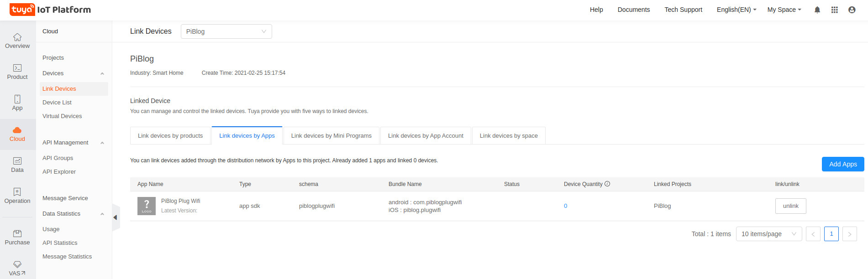
Task: Click the Device Quantity info icon
Action: pos(607,184)
